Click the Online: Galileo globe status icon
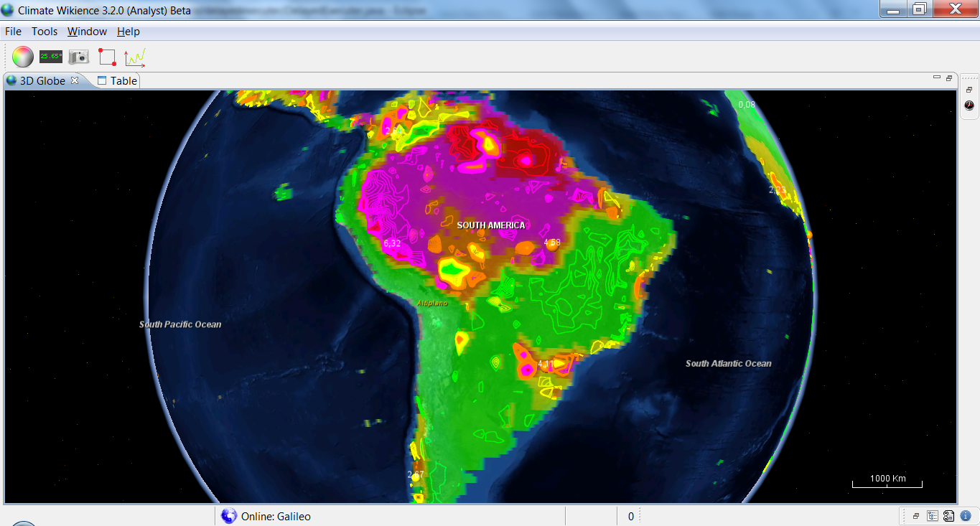The image size is (980, 526). 229,516
